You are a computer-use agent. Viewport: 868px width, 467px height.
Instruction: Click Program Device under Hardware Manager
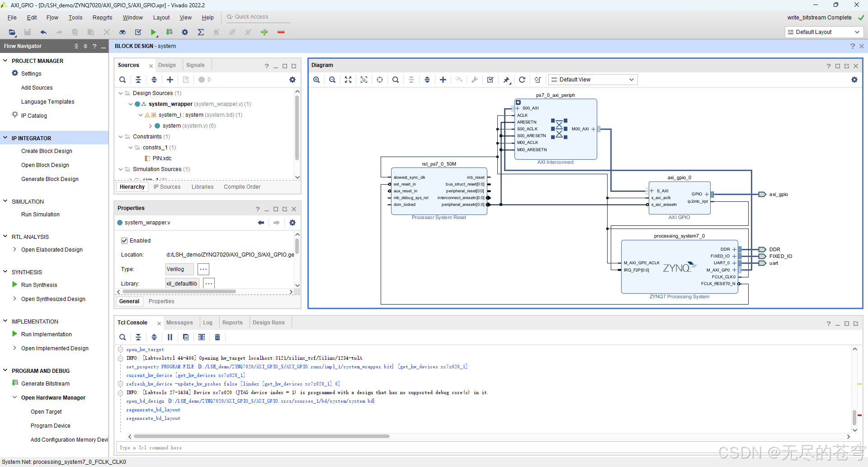[51, 426]
